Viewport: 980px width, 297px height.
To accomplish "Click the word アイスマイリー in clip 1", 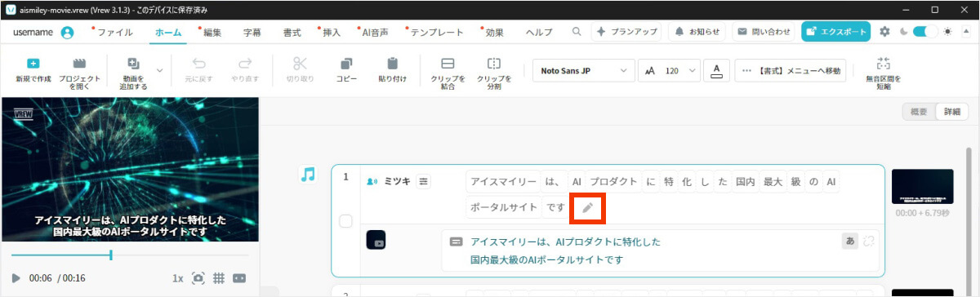I will pos(503,181).
